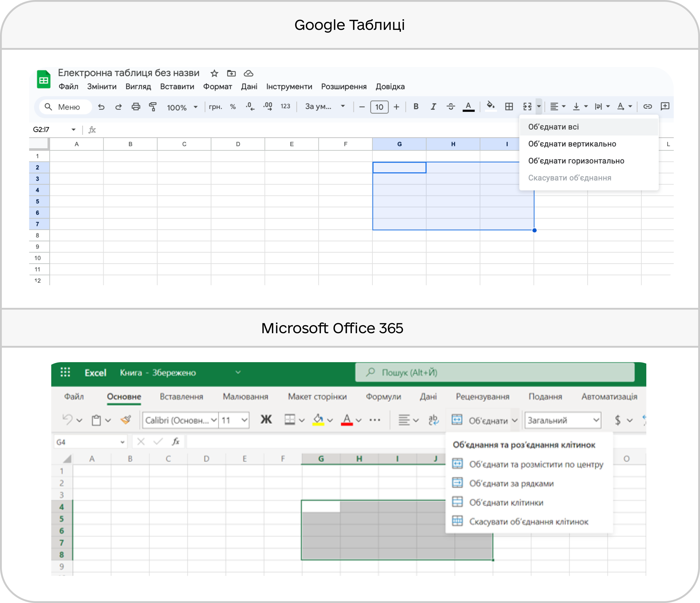The image size is (700, 603).
Task: Click the font size field showing 10
Action: point(379,107)
